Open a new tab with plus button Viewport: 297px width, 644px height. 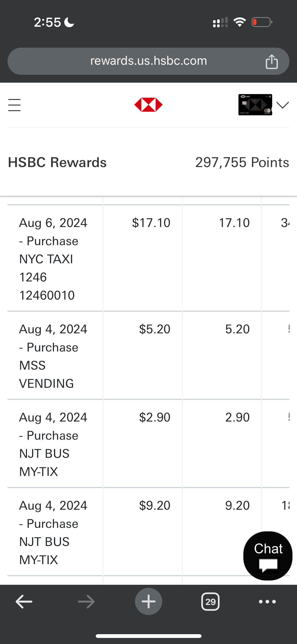pyautogui.click(x=148, y=602)
